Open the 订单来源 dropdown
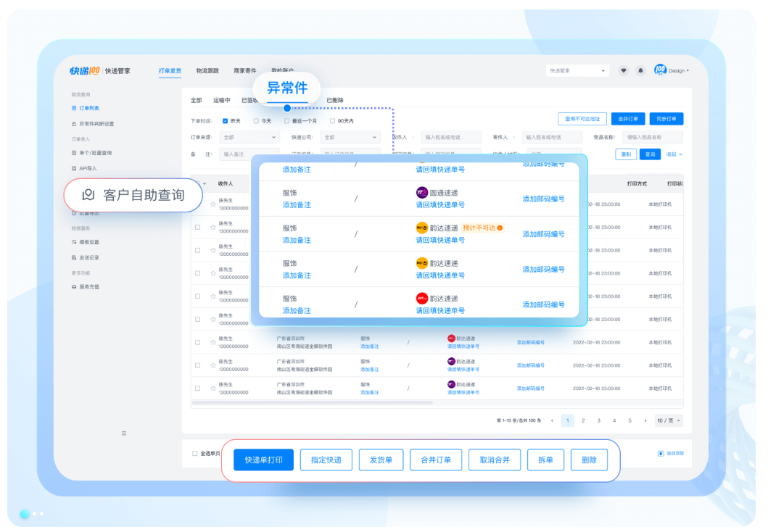 point(249,137)
